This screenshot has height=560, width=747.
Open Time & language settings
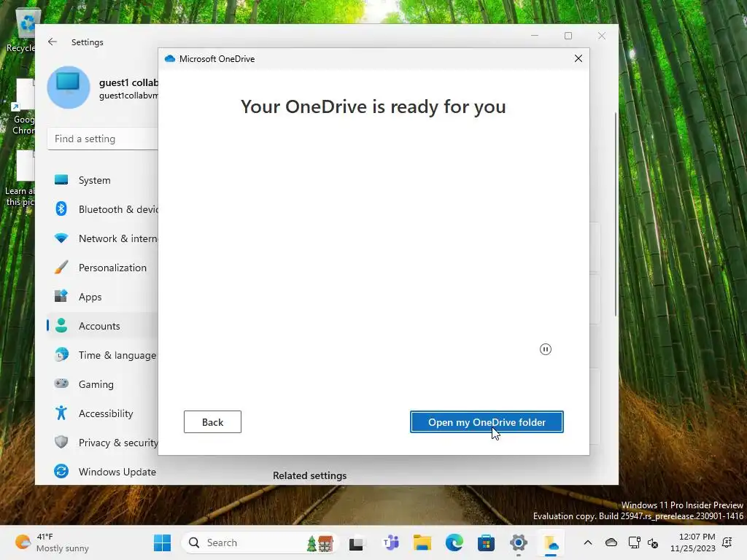tap(102, 355)
